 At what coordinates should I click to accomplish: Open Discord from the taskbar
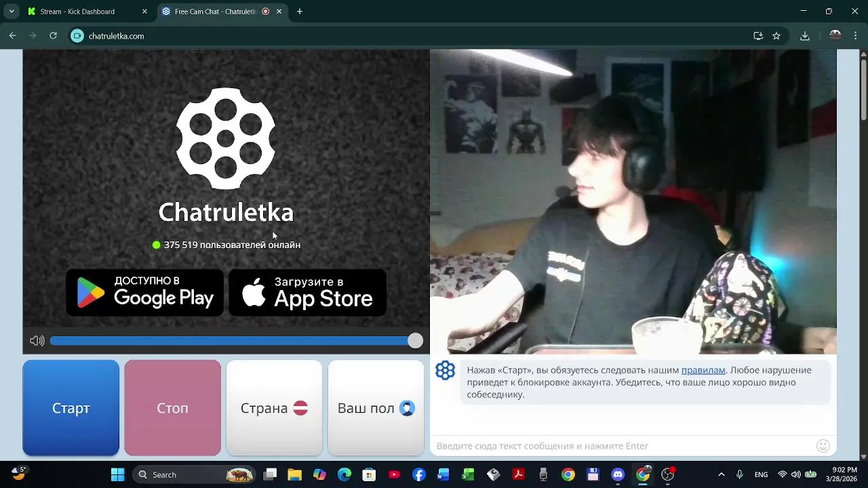(618, 474)
